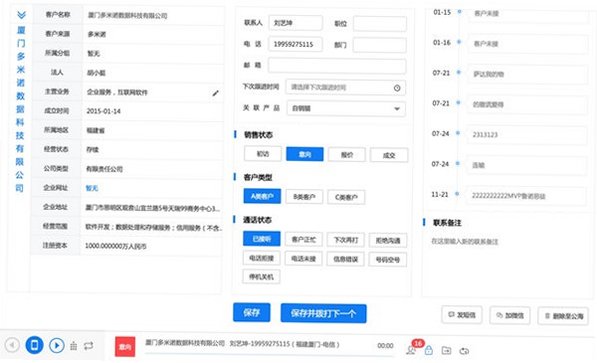Select 初访 sales status
The image size is (597, 363).
pos(263,154)
